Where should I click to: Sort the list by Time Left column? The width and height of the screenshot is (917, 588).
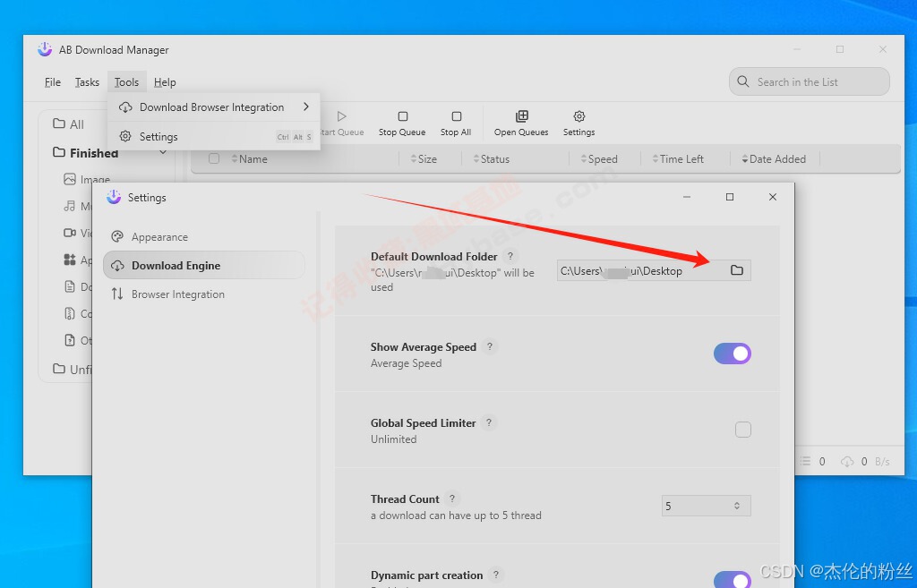678,159
